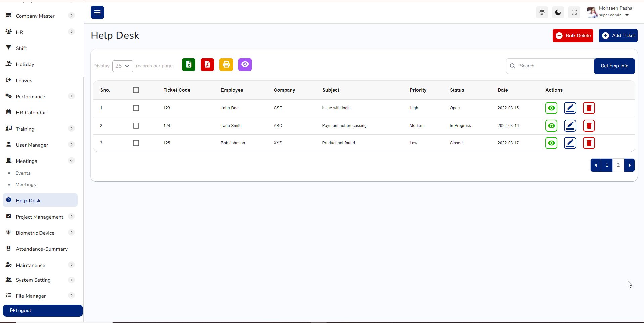Viewport: 644px width, 323px height.
Task: Click the Bulk Delete button
Action: [573, 36]
